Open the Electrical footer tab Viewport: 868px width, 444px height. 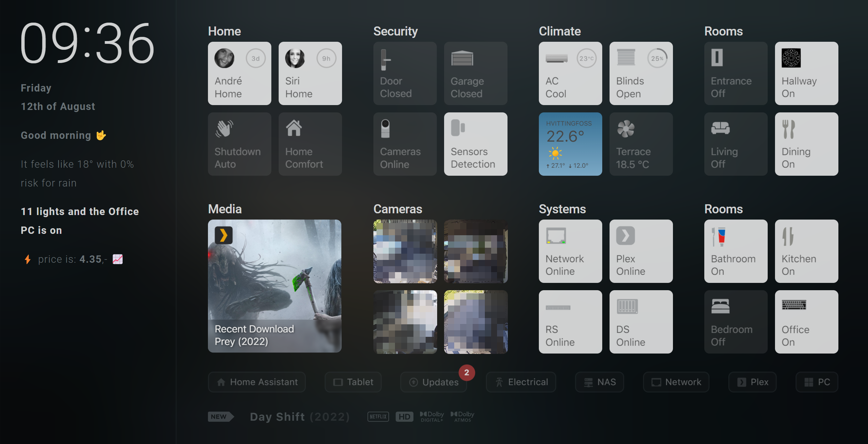[521, 382]
